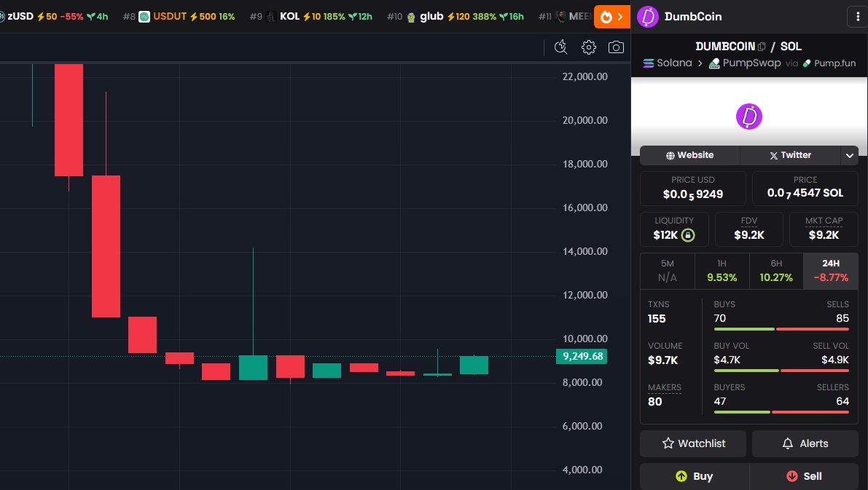Click the BUYERS count 47
This screenshot has width=868, height=490.
(719, 401)
